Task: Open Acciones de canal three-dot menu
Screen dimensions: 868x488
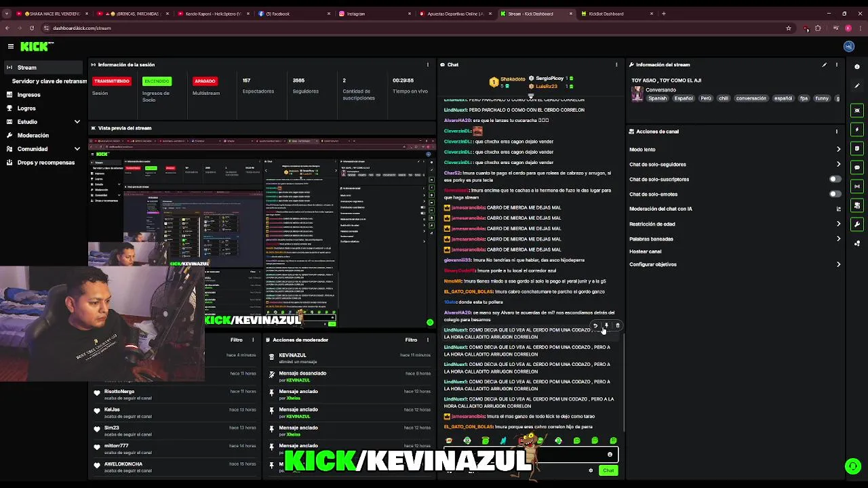Action: pos(837,131)
